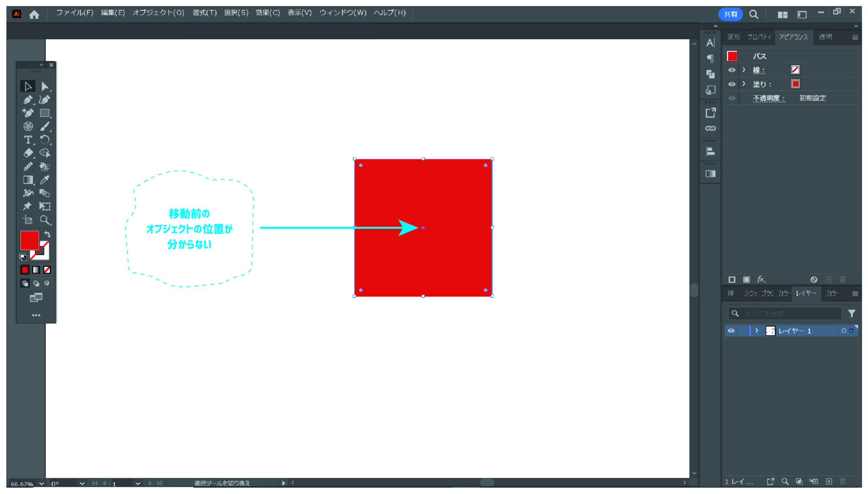
Task: Click the 不透明度 opacity link
Action: [x=768, y=98]
